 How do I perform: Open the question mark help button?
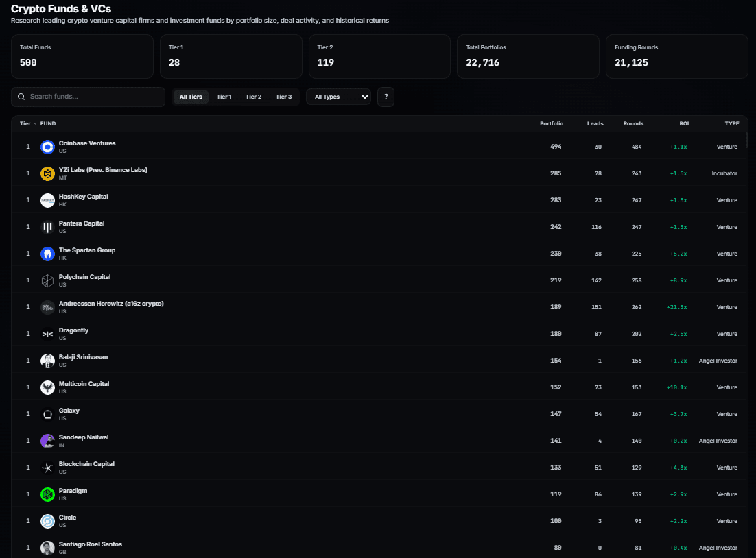[x=386, y=97]
